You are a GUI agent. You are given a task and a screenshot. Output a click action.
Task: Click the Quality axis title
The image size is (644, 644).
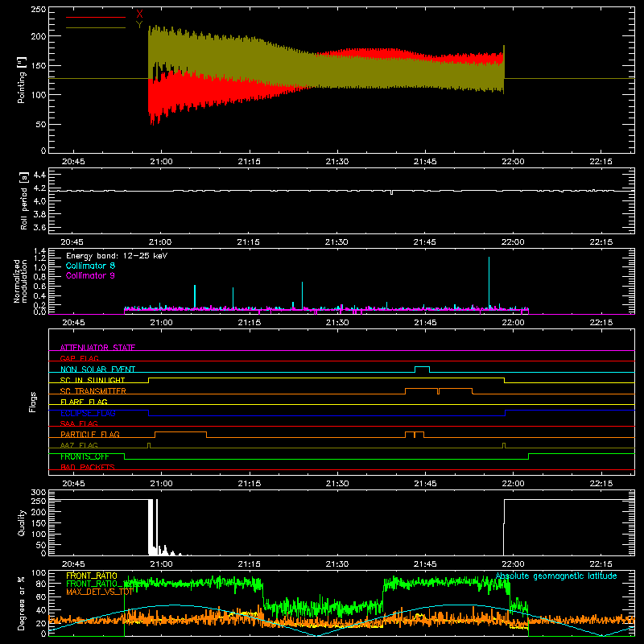tap(22, 522)
